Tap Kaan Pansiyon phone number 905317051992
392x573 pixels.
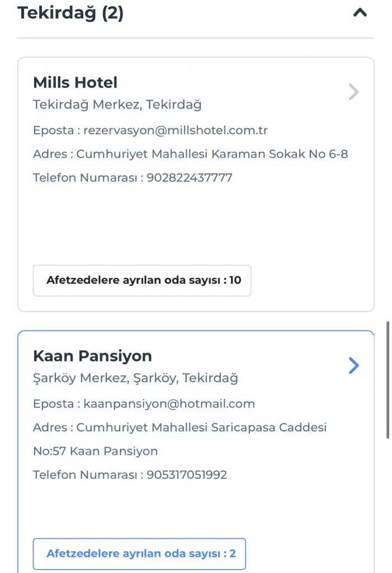pyautogui.click(x=187, y=475)
